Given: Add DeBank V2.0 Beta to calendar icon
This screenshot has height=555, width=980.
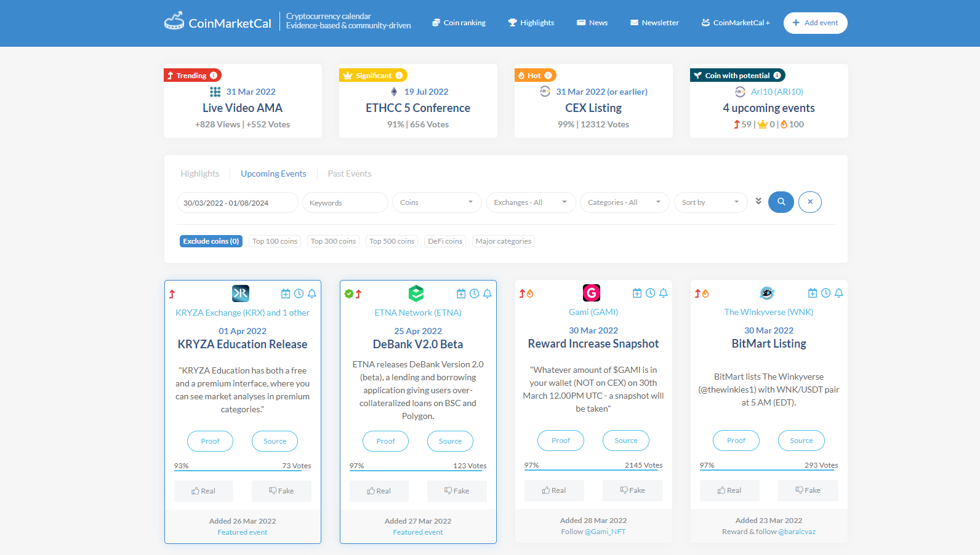Looking at the screenshot, I should click(461, 293).
